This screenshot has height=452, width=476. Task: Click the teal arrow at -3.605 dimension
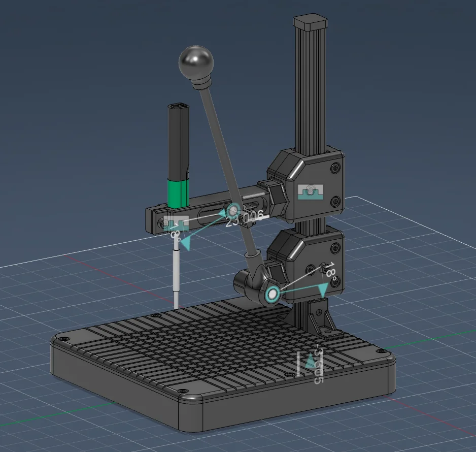click(310, 361)
